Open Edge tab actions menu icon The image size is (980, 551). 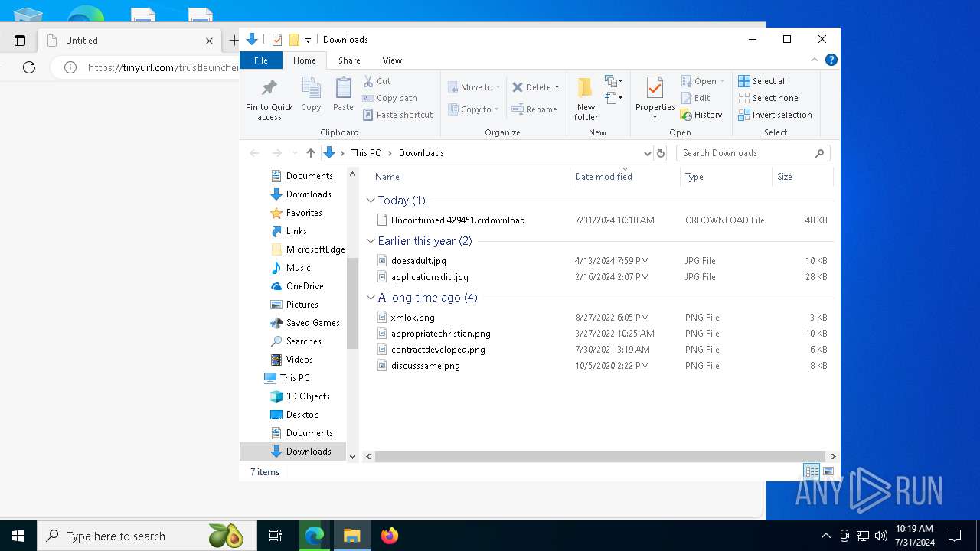(x=20, y=41)
